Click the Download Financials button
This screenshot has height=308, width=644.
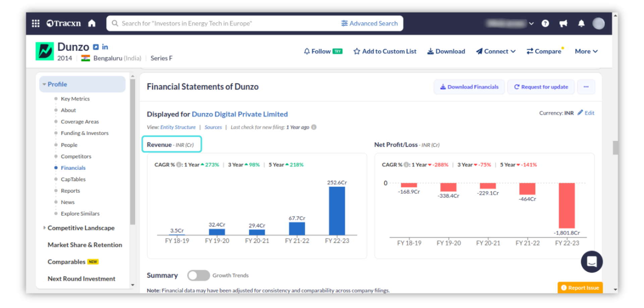click(469, 87)
